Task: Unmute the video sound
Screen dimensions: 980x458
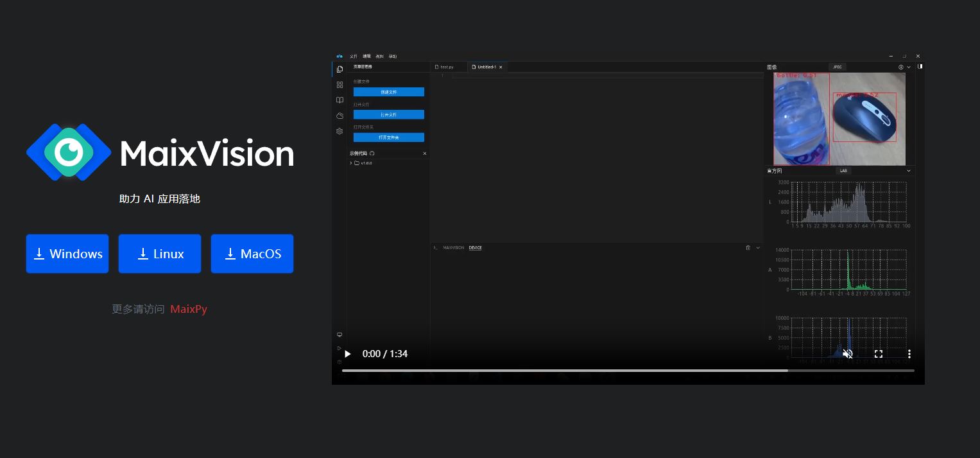Action: [x=848, y=354]
